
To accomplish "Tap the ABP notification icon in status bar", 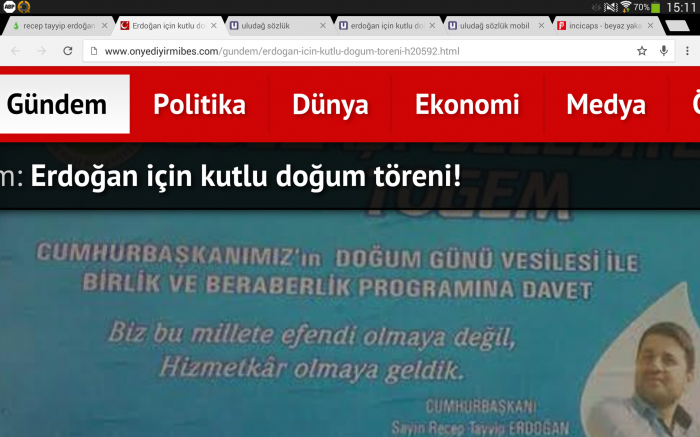I will click(9, 7).
